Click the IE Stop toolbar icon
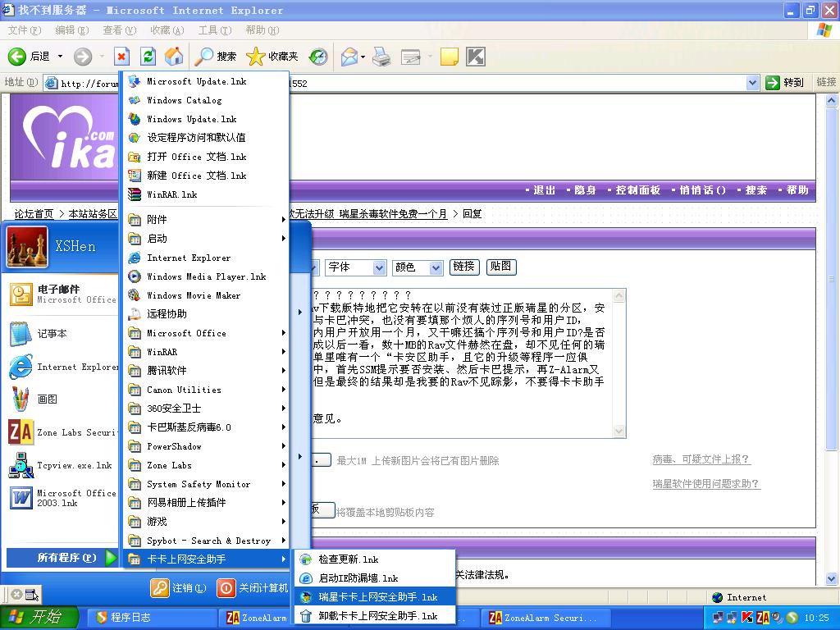840x630 pixels. pyautogui.click(x=121, y=57)
